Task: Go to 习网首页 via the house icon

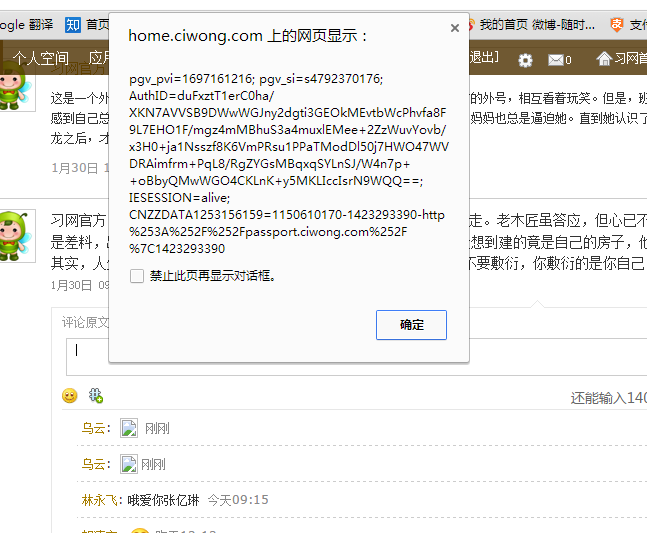Action: coord(622,59)
